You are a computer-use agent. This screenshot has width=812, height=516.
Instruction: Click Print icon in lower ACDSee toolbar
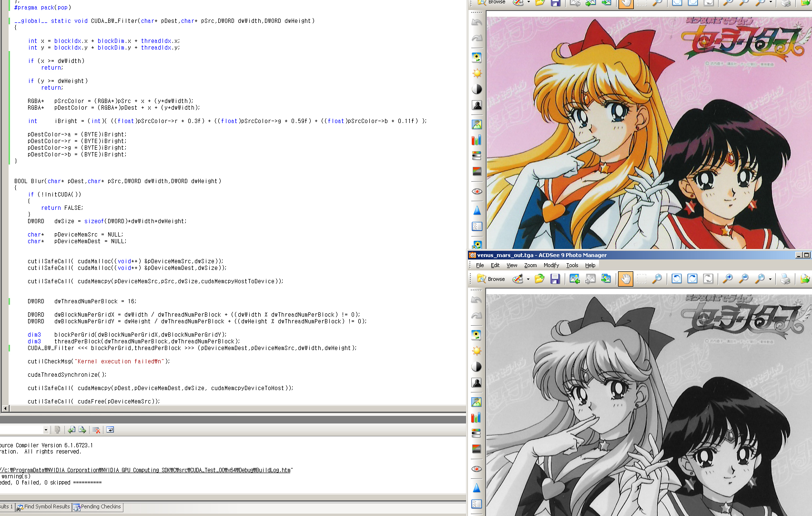pyautogui.click(x=785, y=279)
